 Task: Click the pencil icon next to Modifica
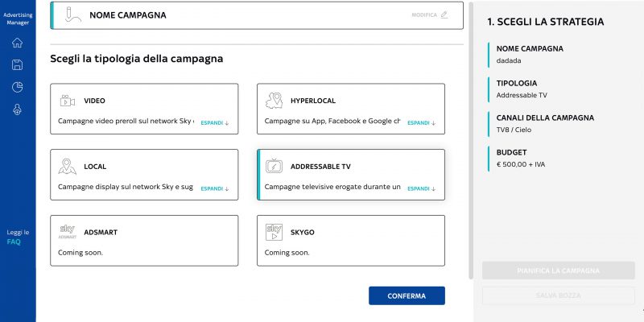click(444, 14)
